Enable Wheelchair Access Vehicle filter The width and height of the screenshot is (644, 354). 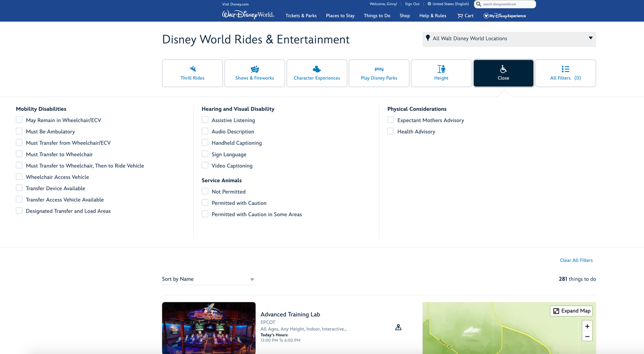[x=19, y=177]
